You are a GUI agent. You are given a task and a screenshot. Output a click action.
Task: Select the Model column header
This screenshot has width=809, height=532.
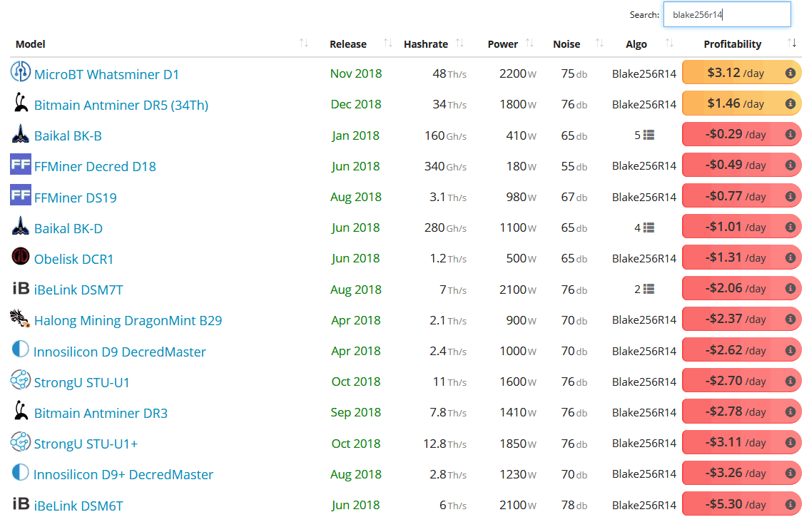(30, 44)
